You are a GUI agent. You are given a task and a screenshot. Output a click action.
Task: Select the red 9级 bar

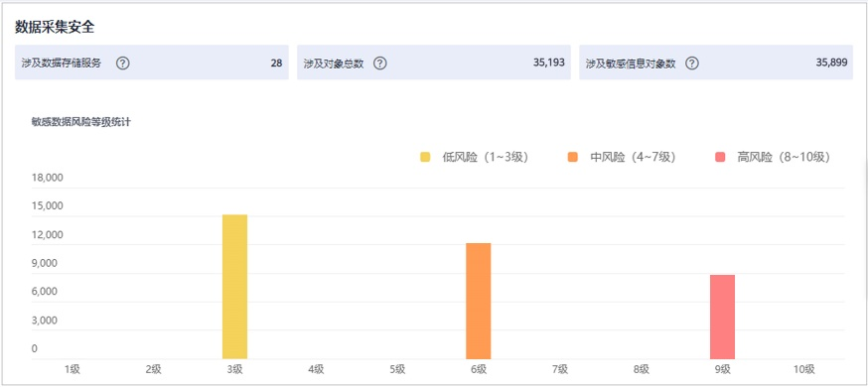coord(722,318)
